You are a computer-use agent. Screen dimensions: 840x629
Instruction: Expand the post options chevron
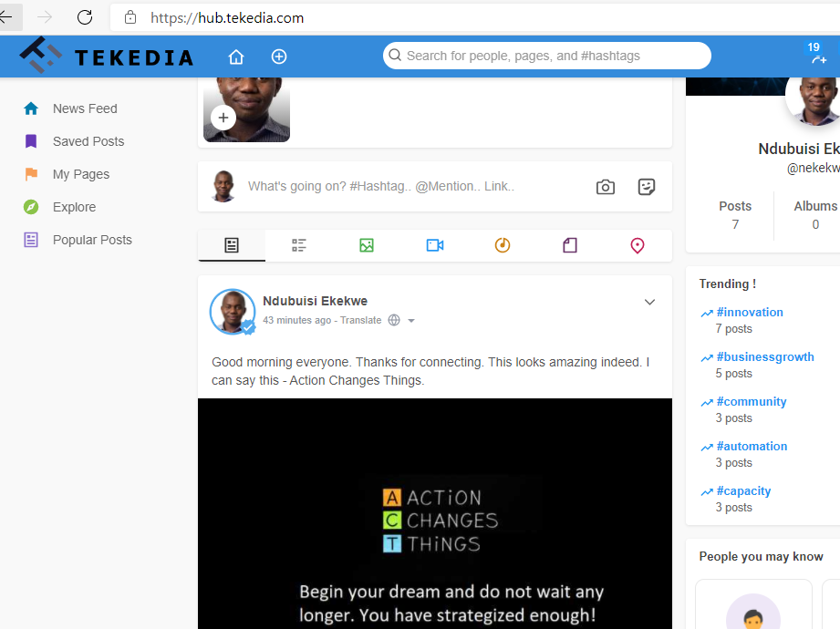(x=649, y=303)
